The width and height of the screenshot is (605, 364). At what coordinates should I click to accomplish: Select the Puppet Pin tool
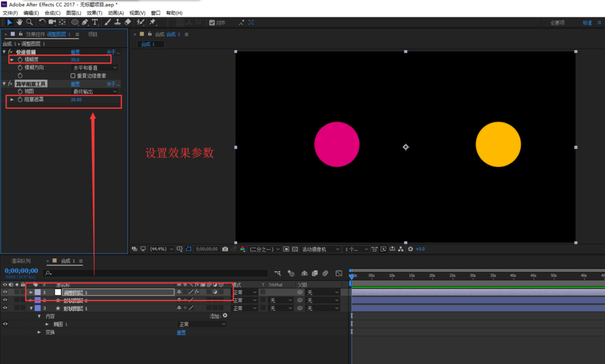click(x=153, y=22)
